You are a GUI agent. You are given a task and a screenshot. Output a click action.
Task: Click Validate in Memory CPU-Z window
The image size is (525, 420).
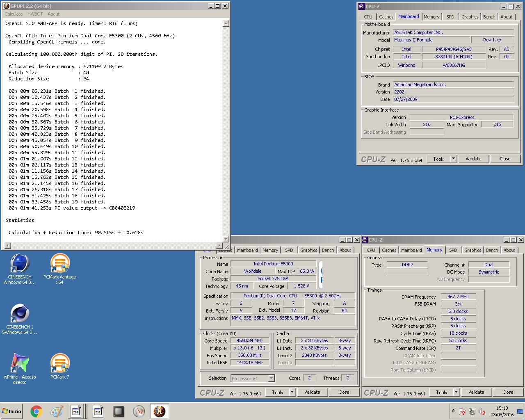click(476, 392)
